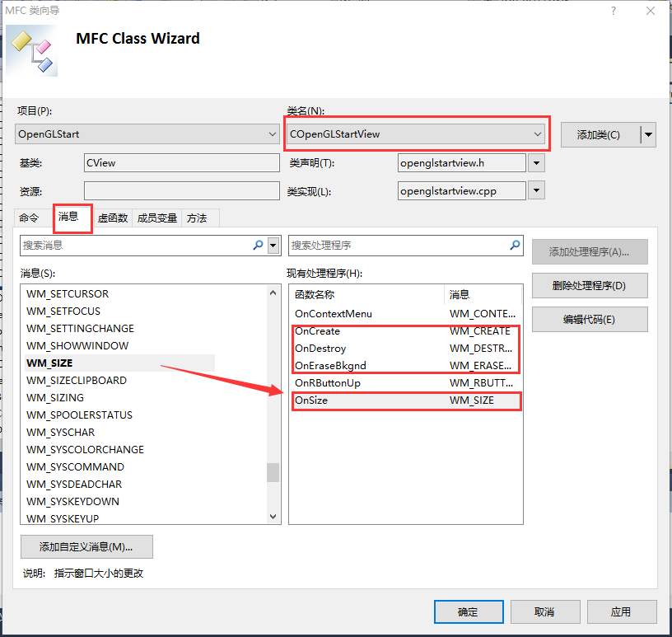Select WM_SYSKEYDOWN in the message list

tap(72, 502)
